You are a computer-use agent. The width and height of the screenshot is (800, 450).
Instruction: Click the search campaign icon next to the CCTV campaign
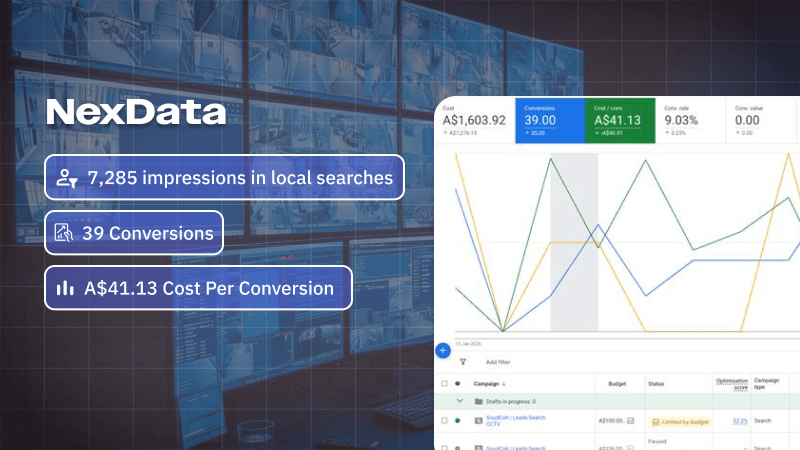[x=479, y=420]
